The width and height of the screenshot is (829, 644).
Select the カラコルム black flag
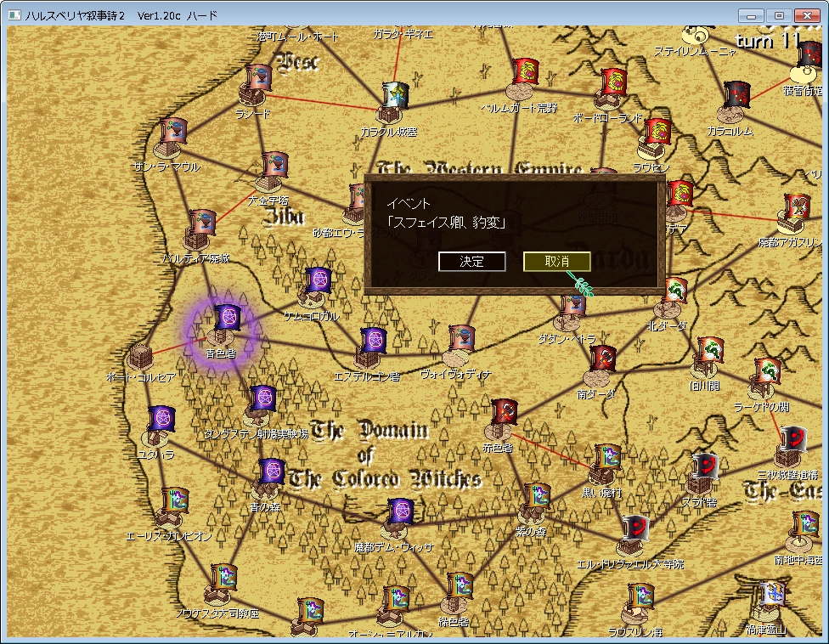click(x=737, y=95)
